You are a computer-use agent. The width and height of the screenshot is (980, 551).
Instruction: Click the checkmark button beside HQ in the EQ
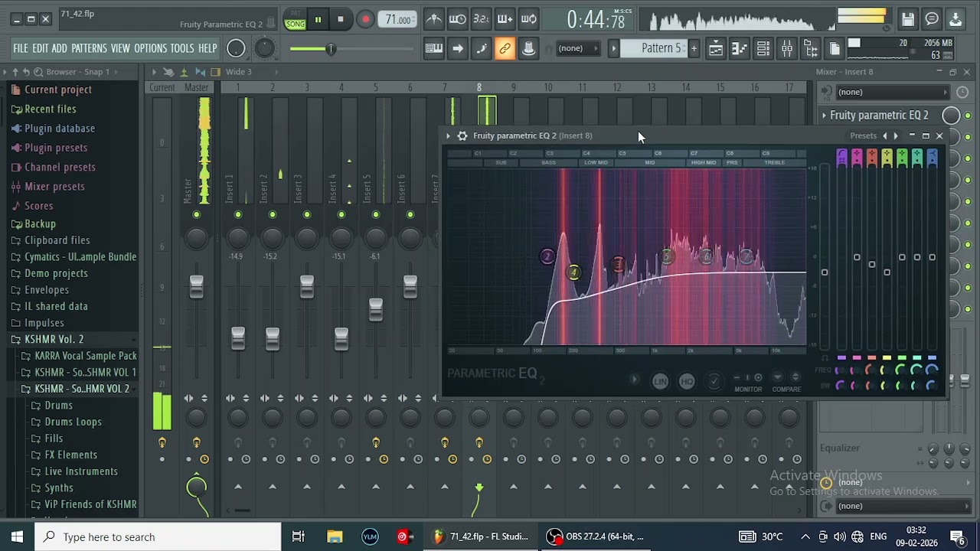pos(714,381)
